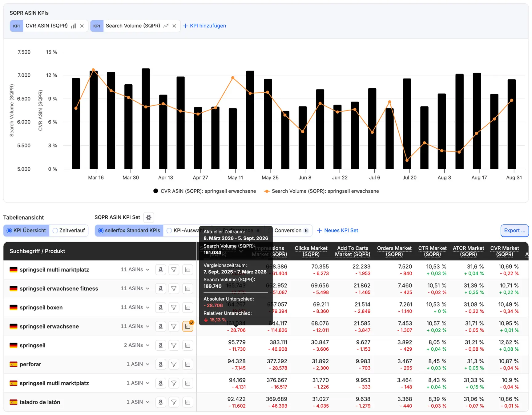Expand 1 ASIN for perforar

138,364
